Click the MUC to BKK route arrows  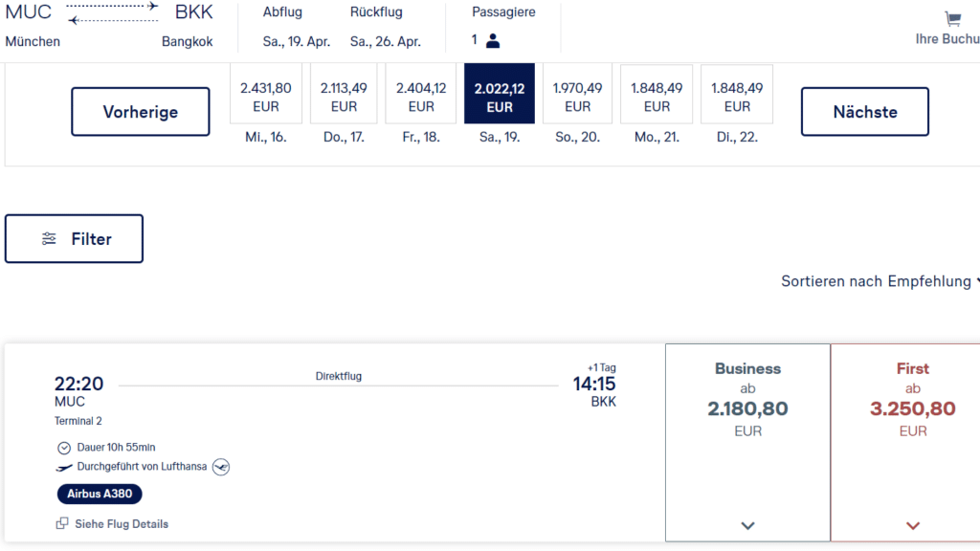tap(113, 12)
